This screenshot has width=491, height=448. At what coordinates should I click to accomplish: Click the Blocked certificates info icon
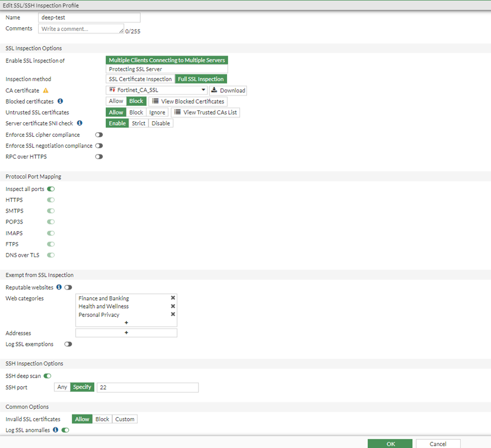pyautogui.click(x=60, y=101)
